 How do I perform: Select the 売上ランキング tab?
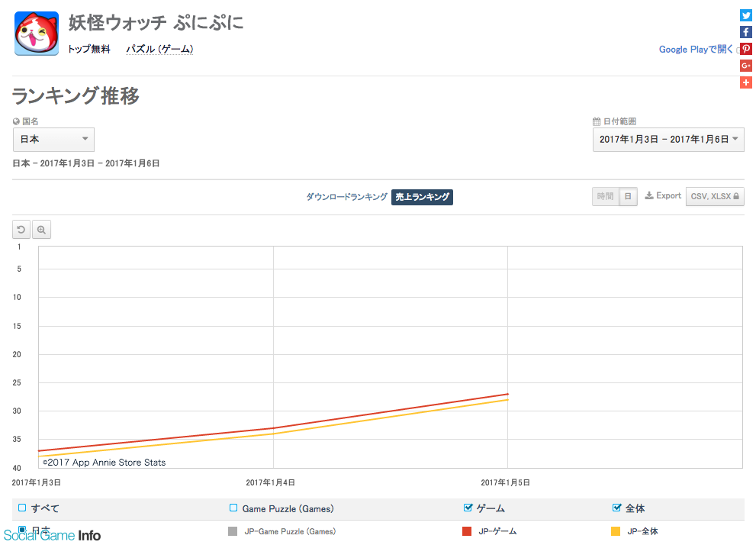click(422, 197)
